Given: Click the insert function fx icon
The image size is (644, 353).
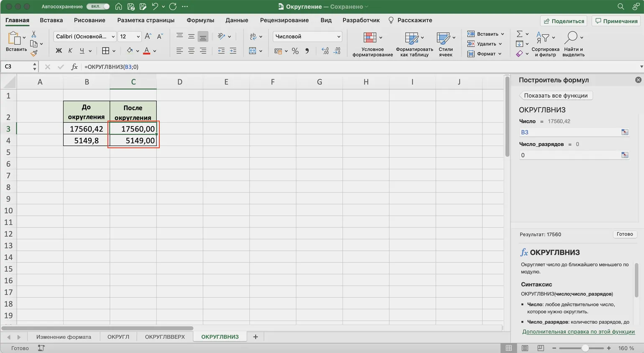Looking at the screenshot, I should point(74,67).
